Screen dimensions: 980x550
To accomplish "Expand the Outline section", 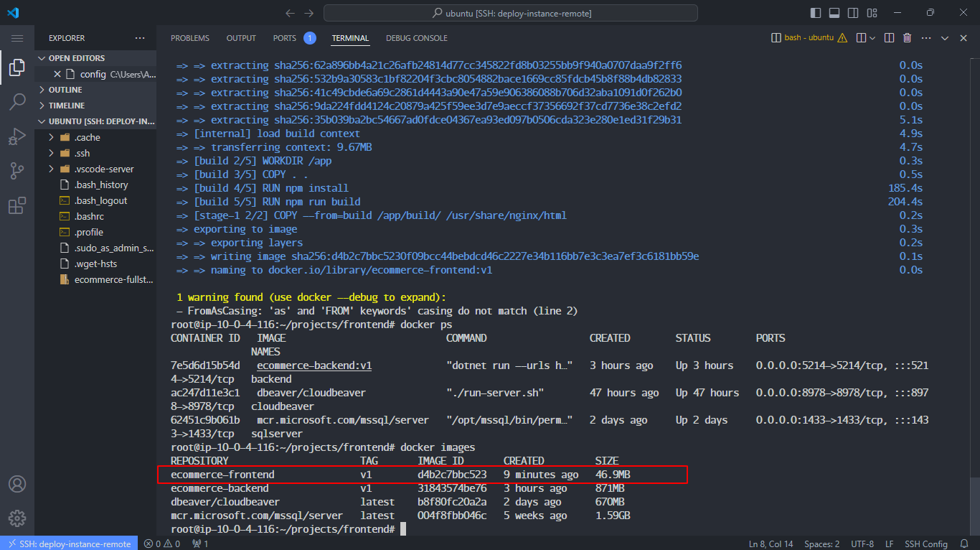I will 95,90.
